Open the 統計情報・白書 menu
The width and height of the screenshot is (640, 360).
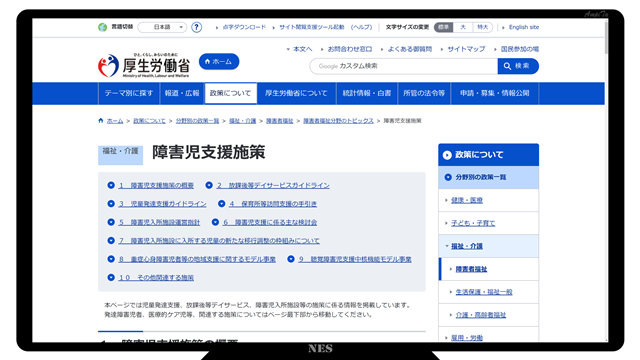point(367,93)
